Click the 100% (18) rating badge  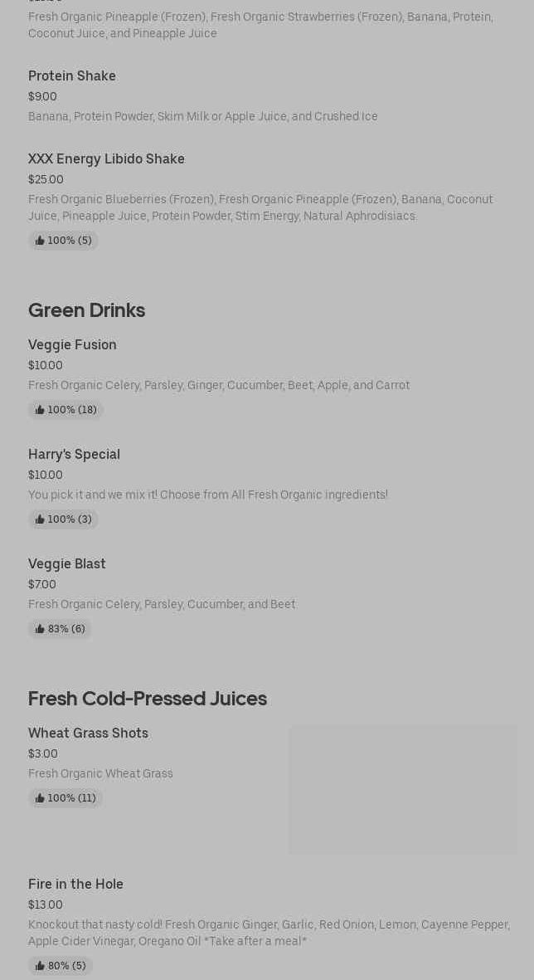point(66,410)
